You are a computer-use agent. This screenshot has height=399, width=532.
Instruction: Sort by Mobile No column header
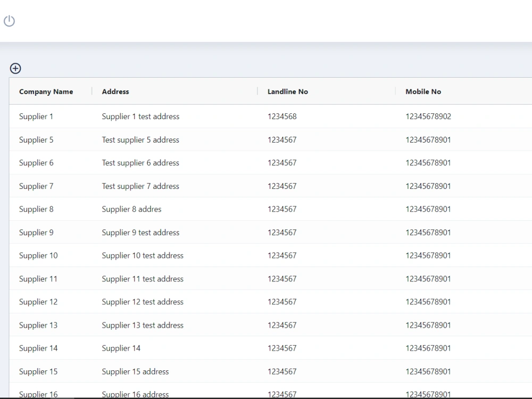coord(423,92)
